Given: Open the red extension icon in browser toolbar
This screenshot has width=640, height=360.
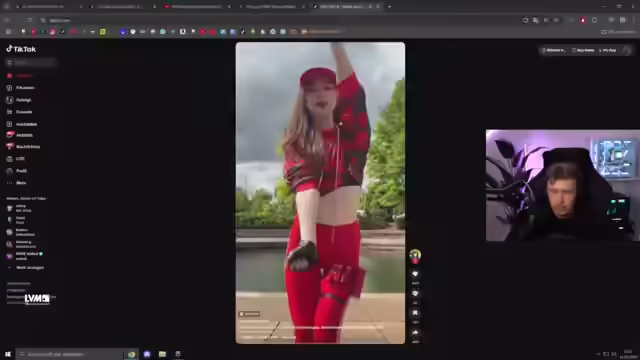Looking at the screenshot, I should pos(583,20).
